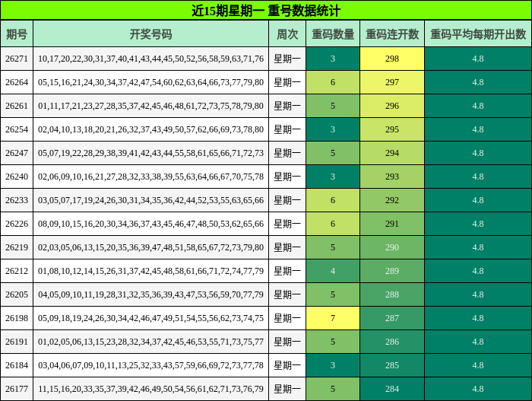Select issue number 26233
Viewport: 532px width, 401px height.
(x=17, y=200)
